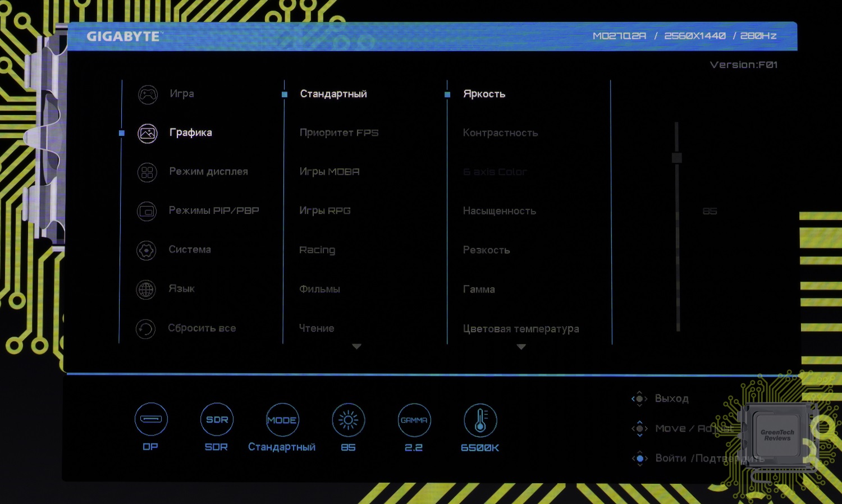The image size is (842, 504).
Task: Click the MODE Стандартный status icon
Action: 282,420
